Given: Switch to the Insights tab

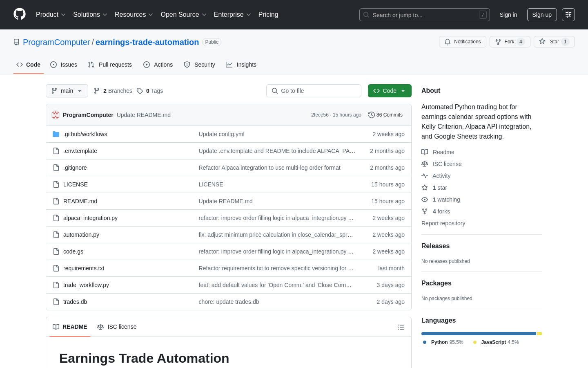Looking at the screenshot, I should tap(241, 65).
